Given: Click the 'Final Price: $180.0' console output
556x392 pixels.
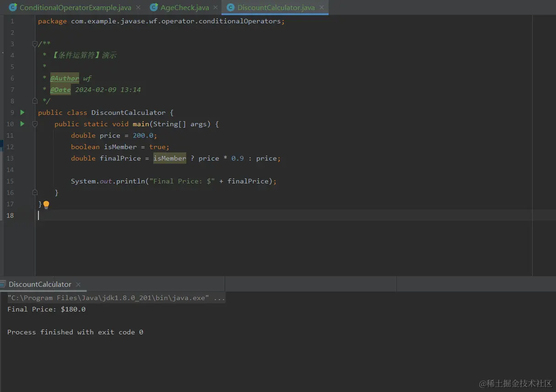Looking at the screenshot, I should 46,309.
